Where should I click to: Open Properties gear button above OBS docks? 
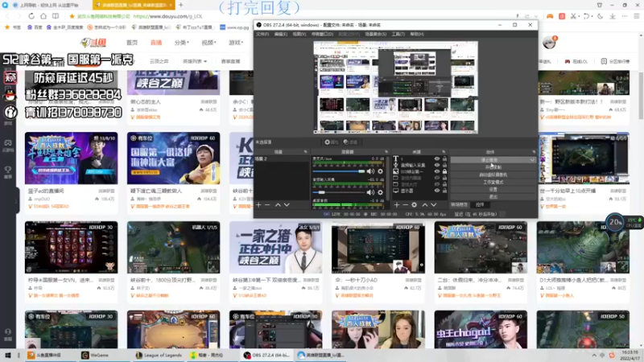pos(331,142)
